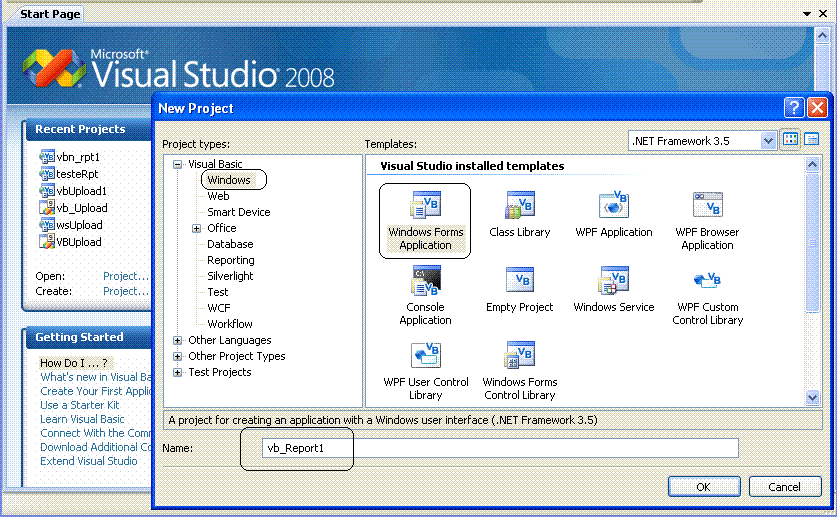This screenshot has height=517, width=837.
Task: Open the Learn Visual Basic link
Action: (x=82, y=419)
